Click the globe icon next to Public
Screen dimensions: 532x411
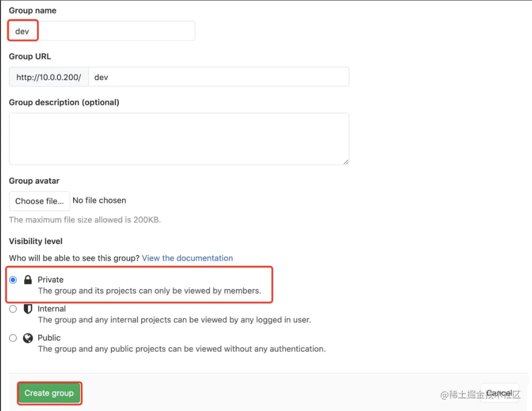point(28,338)
